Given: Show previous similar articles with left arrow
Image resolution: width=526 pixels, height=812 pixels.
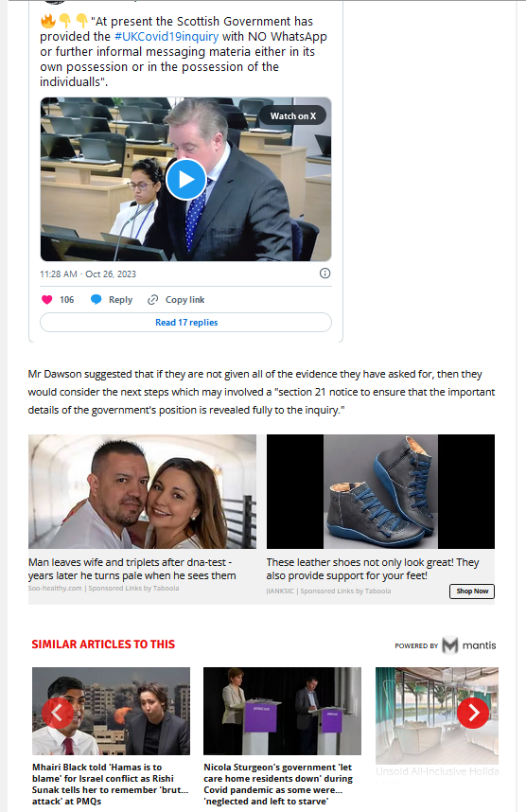Looking at the screenshot, I should (58, 713).
